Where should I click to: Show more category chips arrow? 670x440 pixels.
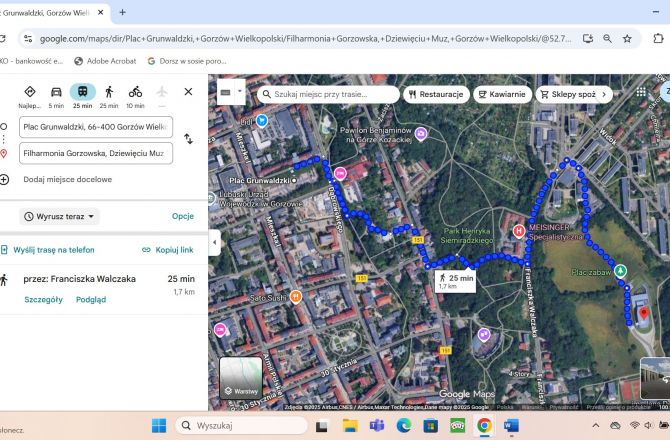pos(604,94)
